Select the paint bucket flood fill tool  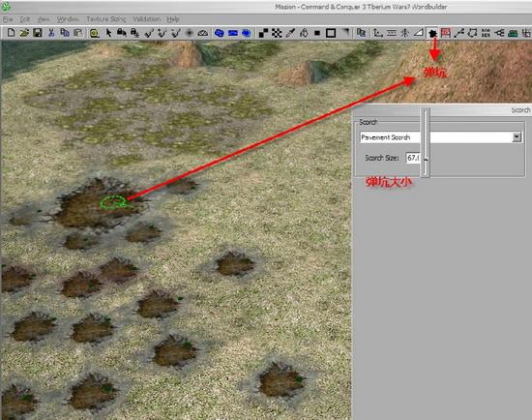(304, 33)
